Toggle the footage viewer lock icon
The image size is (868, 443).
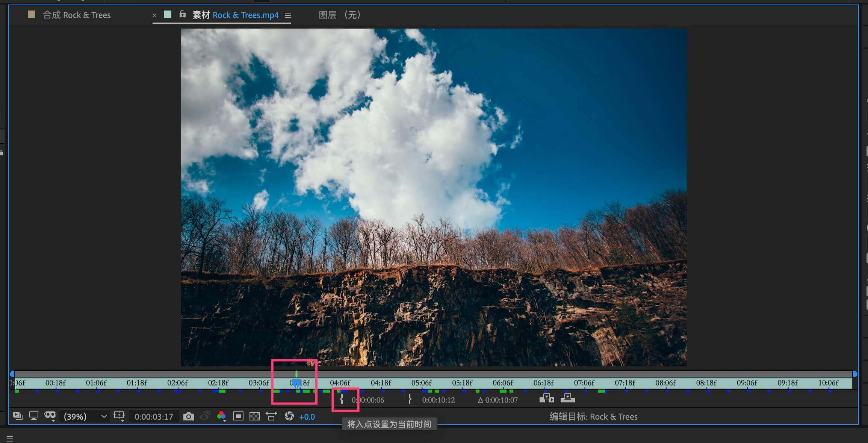tap(182, 15)
